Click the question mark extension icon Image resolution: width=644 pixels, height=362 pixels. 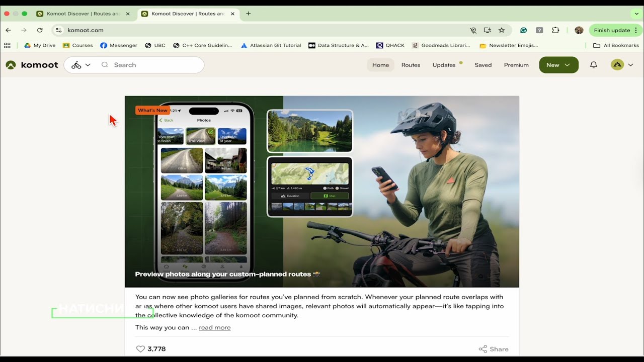[x=539, y=30]
